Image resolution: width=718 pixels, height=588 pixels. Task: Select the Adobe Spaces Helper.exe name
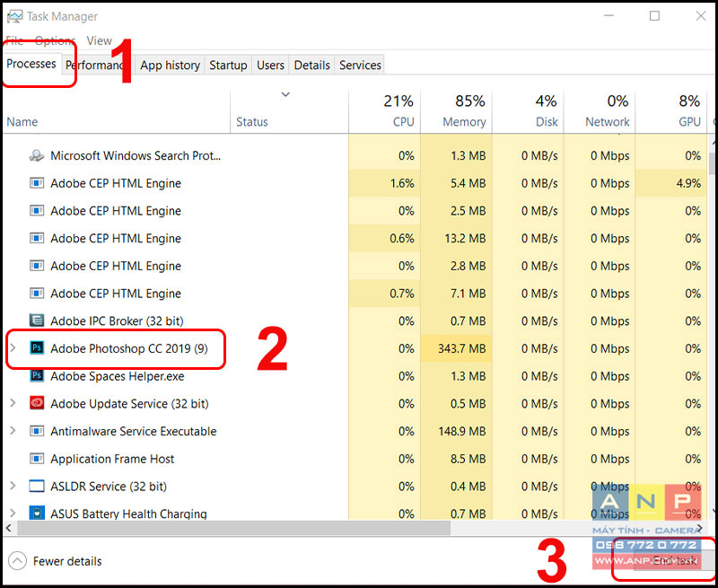point(118,376)
